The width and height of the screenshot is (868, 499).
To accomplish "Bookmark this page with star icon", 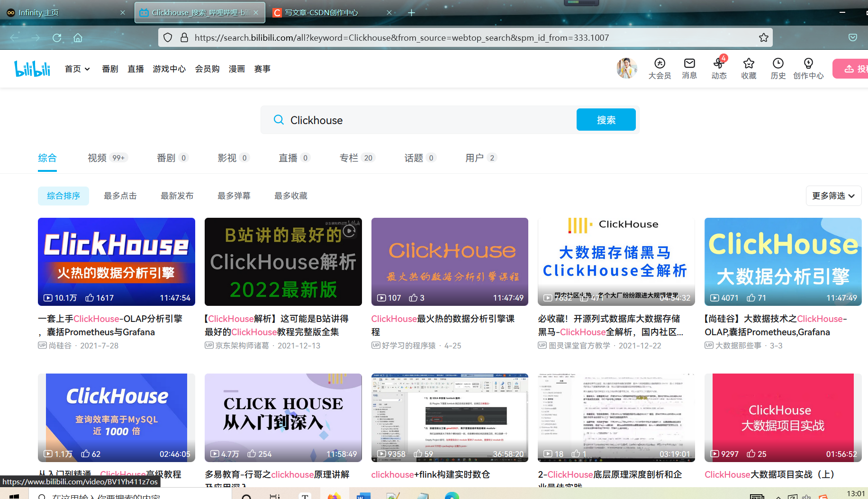I will (x=763, y=37).
